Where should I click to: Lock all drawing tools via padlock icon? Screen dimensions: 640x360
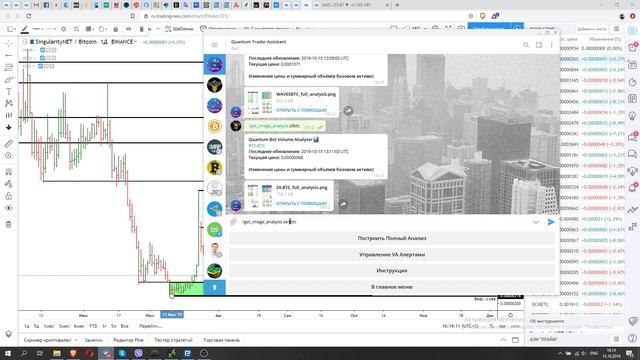click(9, 196)
